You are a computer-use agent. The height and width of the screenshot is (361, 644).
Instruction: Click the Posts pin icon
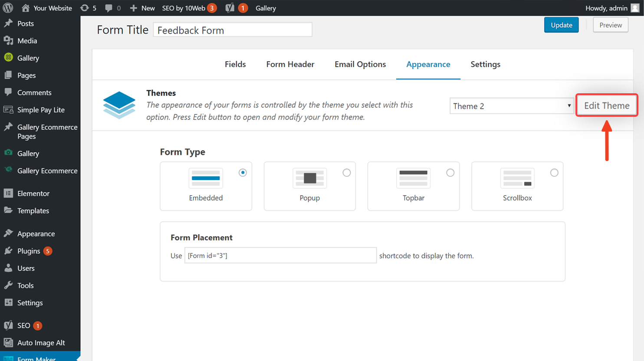[x=8, y=23]
